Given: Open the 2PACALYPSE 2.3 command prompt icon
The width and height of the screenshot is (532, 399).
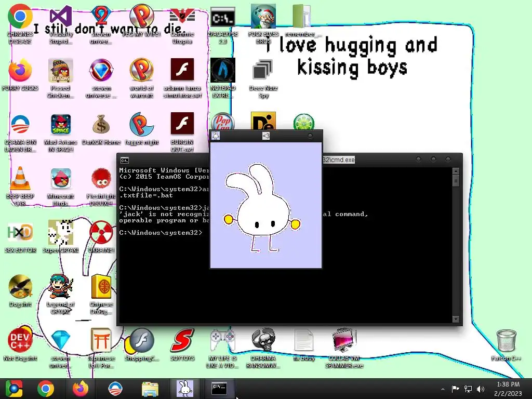Looking at the screenshot, I should (222, 17).
